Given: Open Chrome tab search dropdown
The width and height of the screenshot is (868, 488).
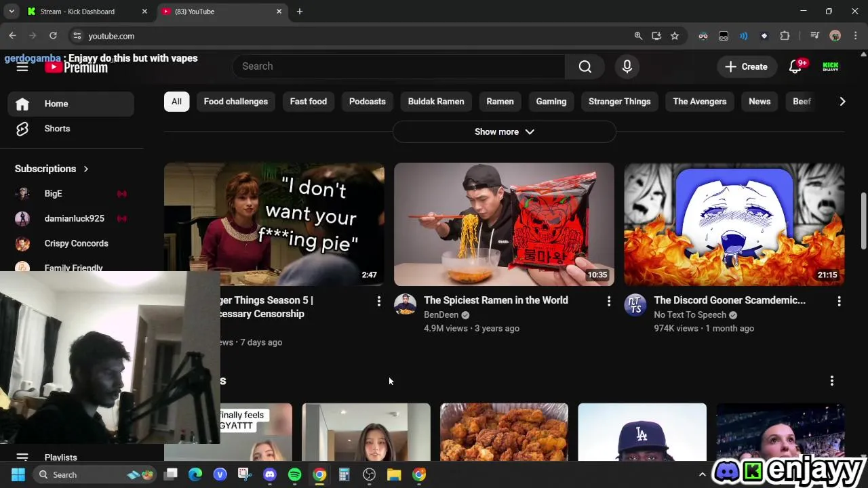Looking at the screenshot, I should 12,12.
